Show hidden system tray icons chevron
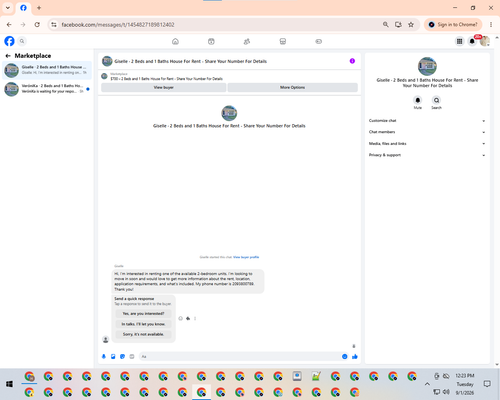This screenshot has width=500, height=400. coord(427,384)
